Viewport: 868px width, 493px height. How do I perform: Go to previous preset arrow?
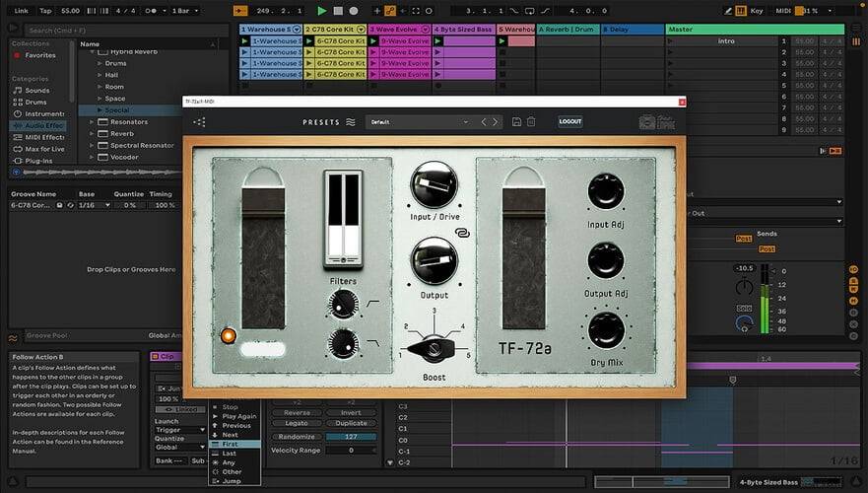pos(484,122)
